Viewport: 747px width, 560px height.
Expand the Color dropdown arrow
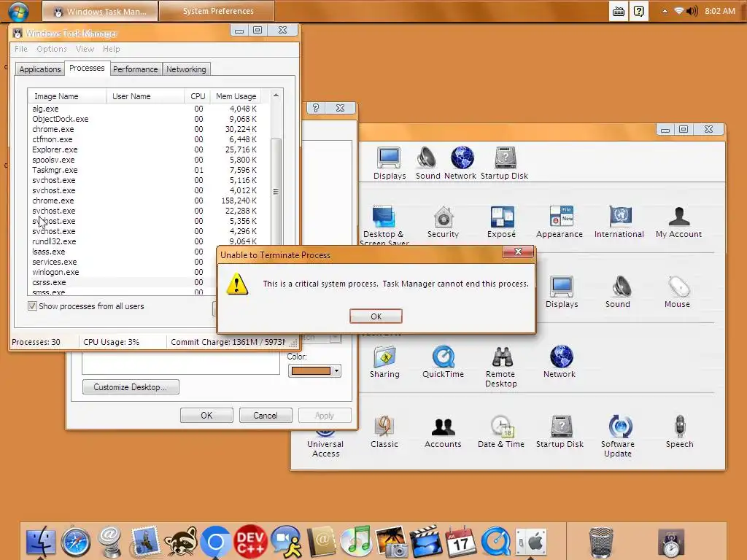pos(336,370)
